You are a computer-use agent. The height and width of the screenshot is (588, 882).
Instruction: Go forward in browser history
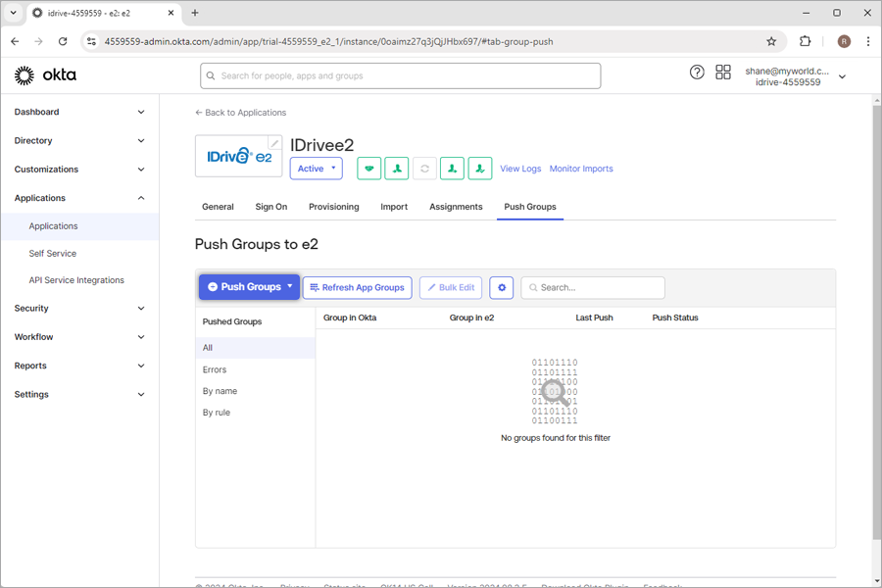38,41
